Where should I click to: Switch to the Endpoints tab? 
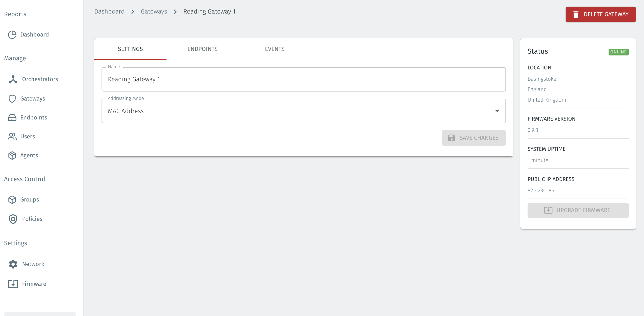click(202, 49)
